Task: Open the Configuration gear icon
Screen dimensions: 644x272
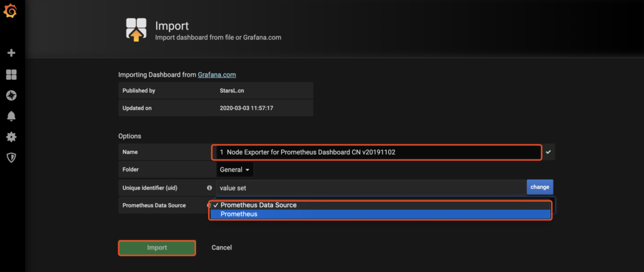Action: tap(11, 137)
